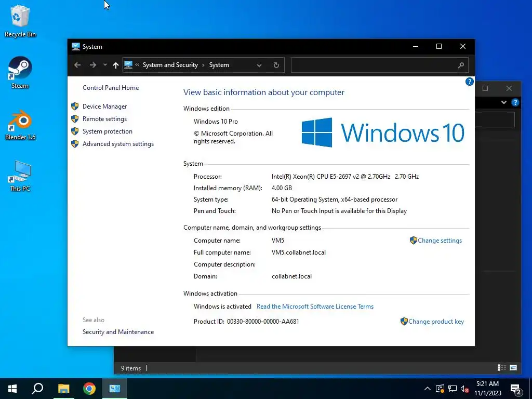532x399 pixels.
Task: Expand ribbon chevron in background Explorer window
Action: click(x=504, y=102)
